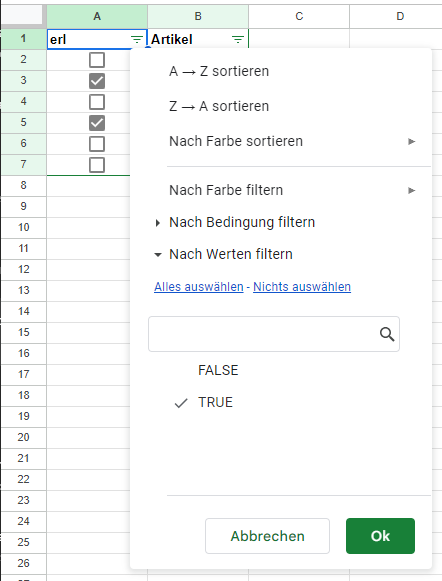Screen dimensions: 442x581
Task: Open Nach Farbe sortieren submenu arrow
Action: pyautogui.click(x=411, y=141)
